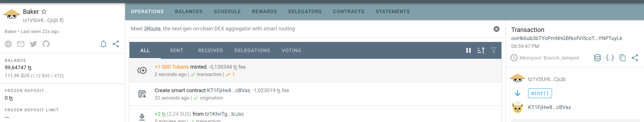Screen dimensions: 644x122
Task: Share the Baker account page
Action: pyautogui.click(x=116, y=44)
